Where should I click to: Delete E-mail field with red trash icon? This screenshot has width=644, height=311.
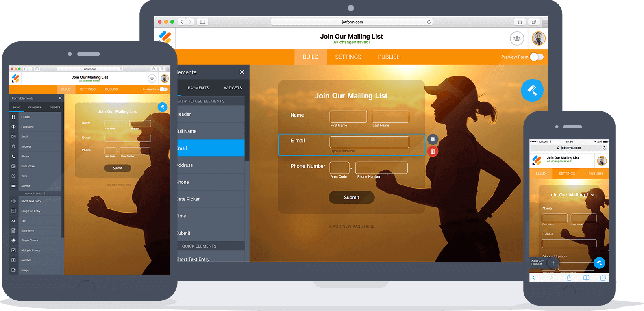433,152
